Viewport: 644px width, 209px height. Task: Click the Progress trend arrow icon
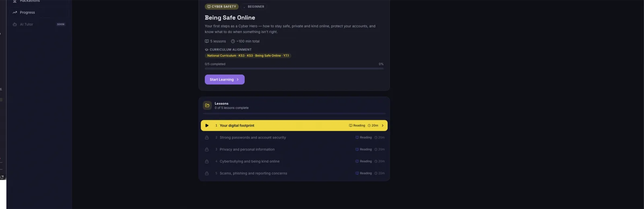[x=15, y=12]
